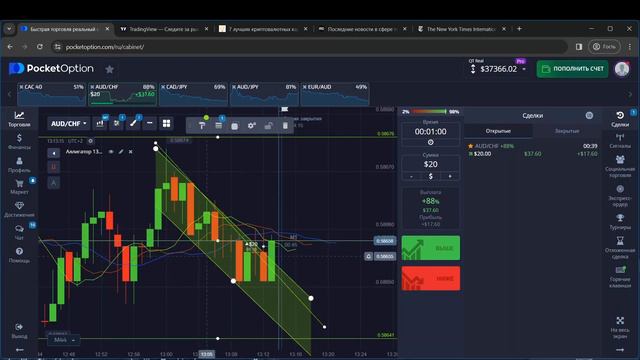Open the multi-chart grid layout icon
The width and height of the screenshot is (640, 360).
click(x=167, y=124)
